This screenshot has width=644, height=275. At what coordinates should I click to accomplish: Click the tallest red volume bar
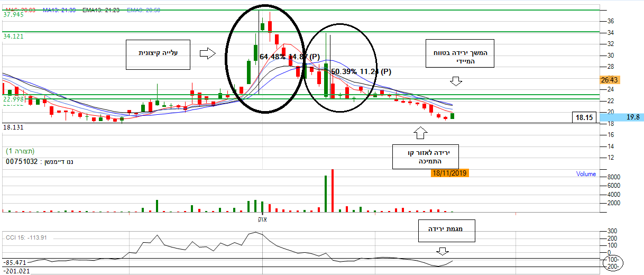[333, 191]
